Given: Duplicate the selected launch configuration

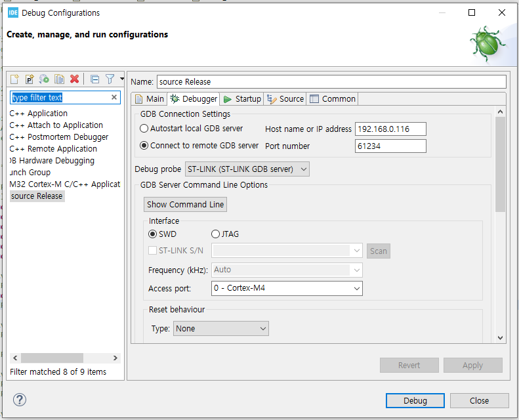Looking at the screenshot, I should [x=60, y=79].
